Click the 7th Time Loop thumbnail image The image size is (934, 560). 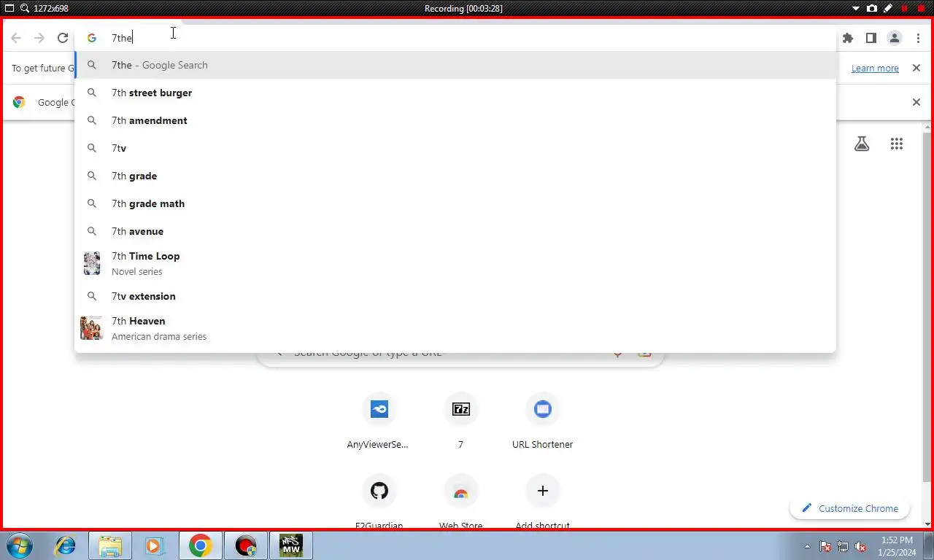tap(92, 263)
